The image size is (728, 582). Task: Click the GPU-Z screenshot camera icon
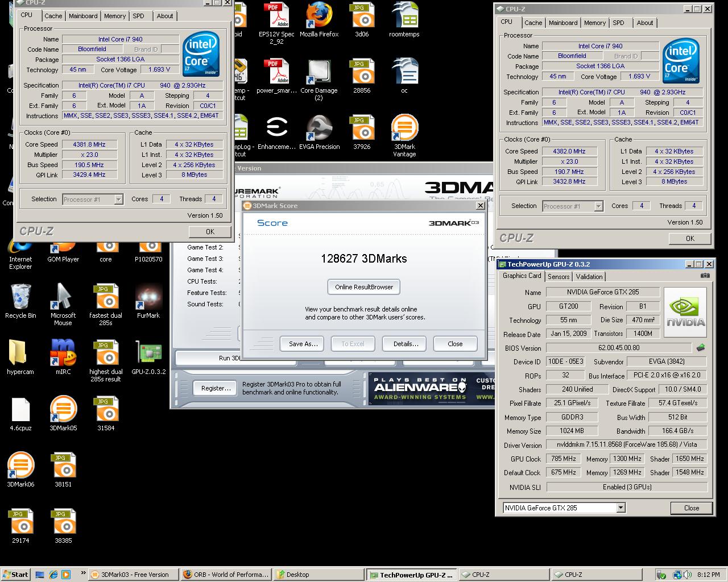pyautogui.click(x=705, y=276)
